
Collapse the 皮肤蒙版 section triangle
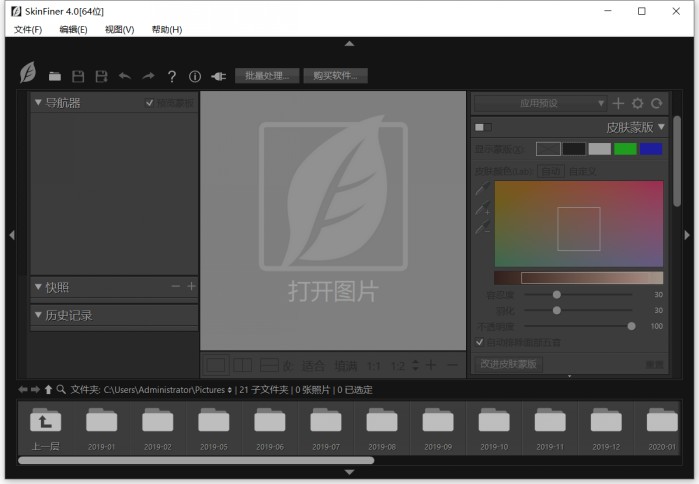pos(662,127)
